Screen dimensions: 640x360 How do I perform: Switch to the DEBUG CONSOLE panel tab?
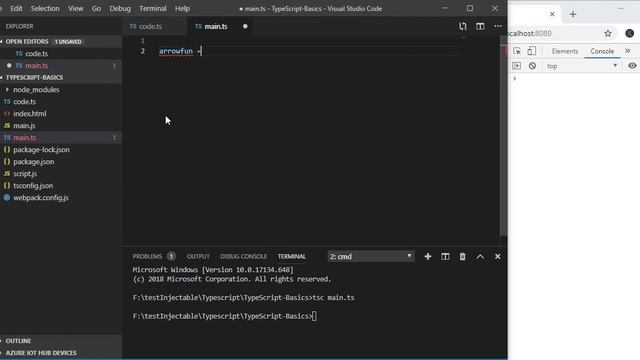243,256
